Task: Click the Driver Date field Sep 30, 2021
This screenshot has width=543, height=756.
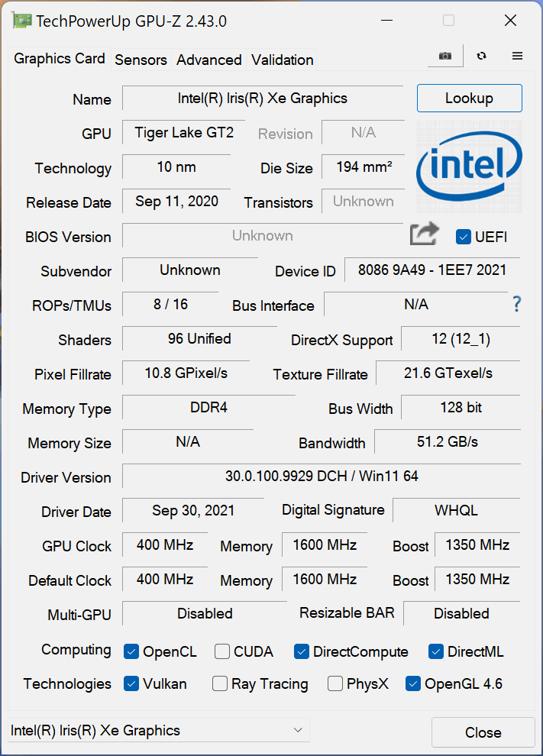Action: pos(193,510)
